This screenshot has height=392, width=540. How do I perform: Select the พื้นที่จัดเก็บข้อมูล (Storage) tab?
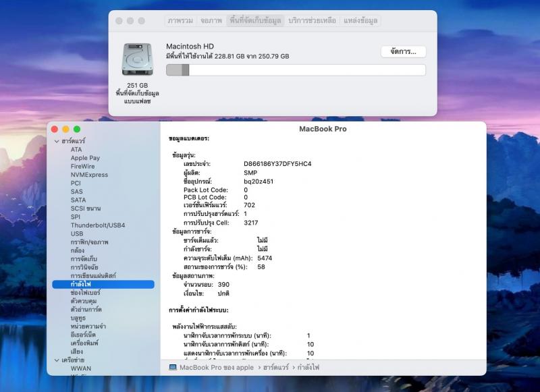(255, 21)
